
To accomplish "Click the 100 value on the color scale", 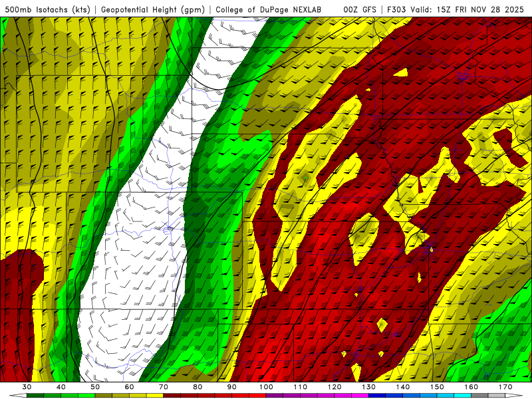I will [x=266, y=387].
